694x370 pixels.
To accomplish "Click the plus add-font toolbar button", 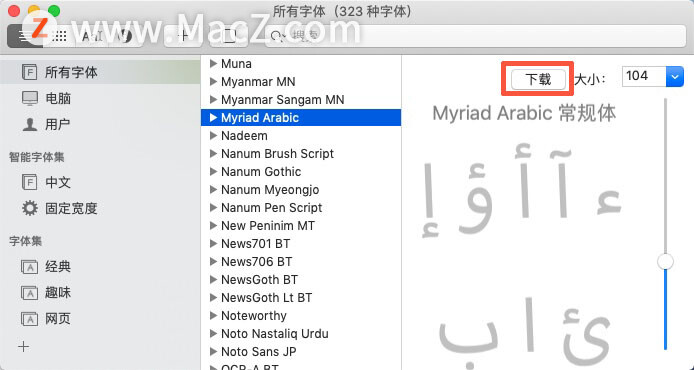I will pyautogui.click(x=182, y=36).
